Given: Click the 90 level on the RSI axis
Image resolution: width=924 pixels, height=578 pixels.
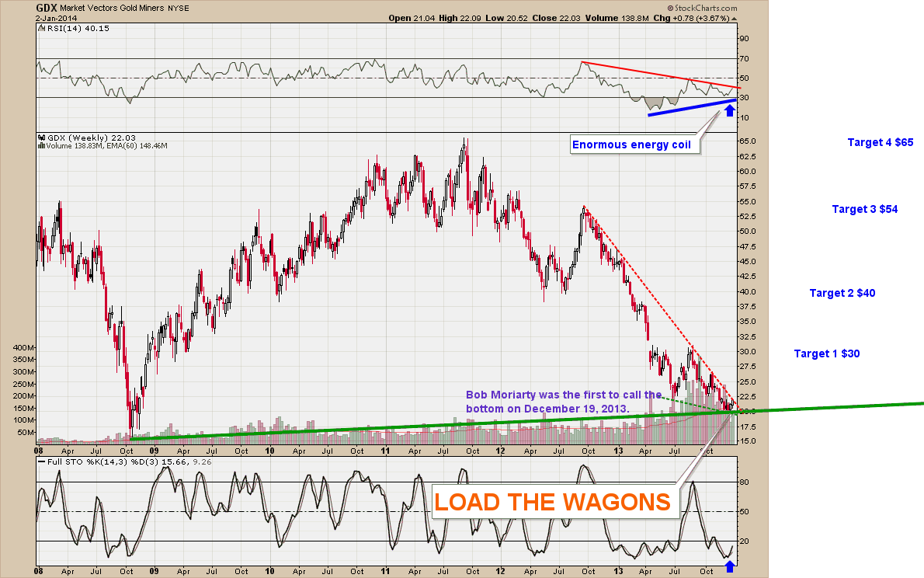Looking at the screenshot, I should (x=745, y=39).
